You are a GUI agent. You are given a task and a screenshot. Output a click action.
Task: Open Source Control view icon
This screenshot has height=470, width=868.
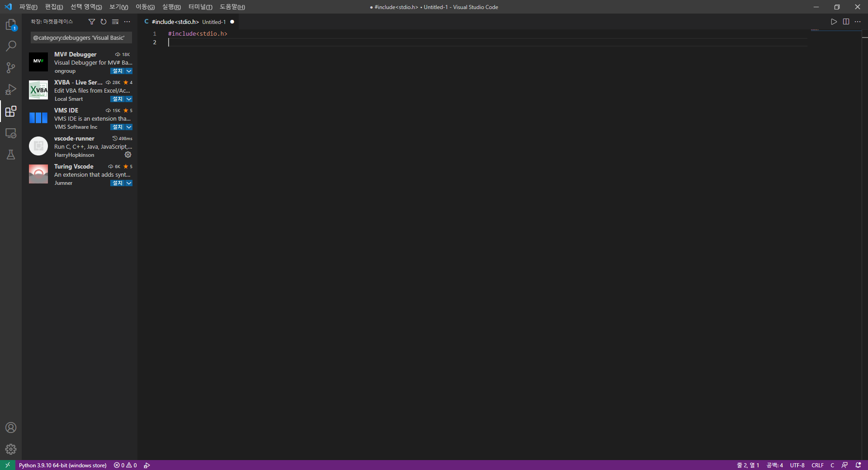(x=11, y=68)
